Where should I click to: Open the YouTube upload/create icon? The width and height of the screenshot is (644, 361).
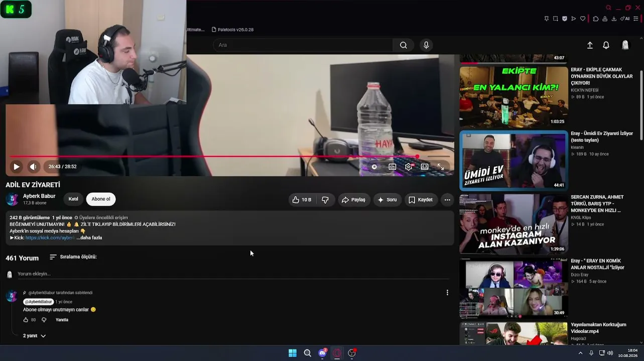[x=590, y=45]
